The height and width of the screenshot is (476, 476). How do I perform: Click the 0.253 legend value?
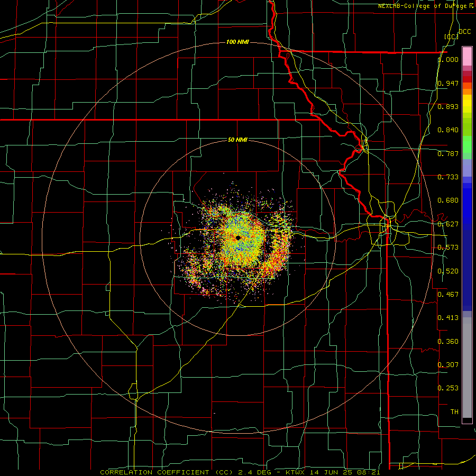[448, 388]
